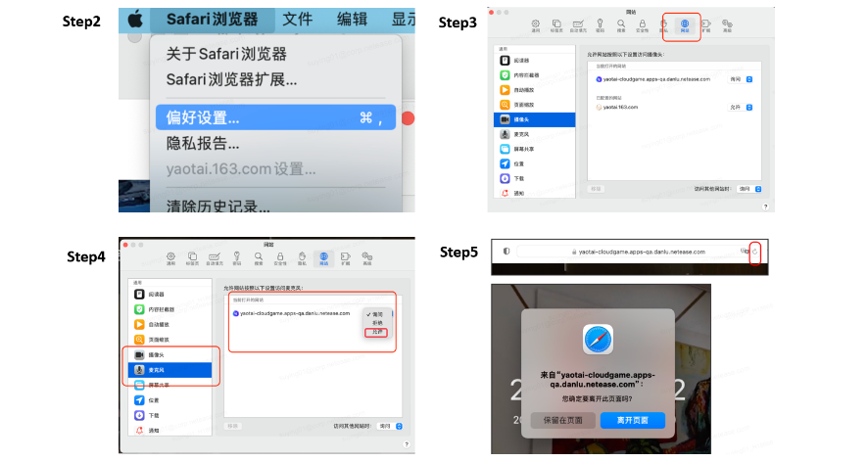The height and width of the screenshot is (462, 868).
Task: Click the help question mark in Step3 window
Action: click(x=765, y=207)
